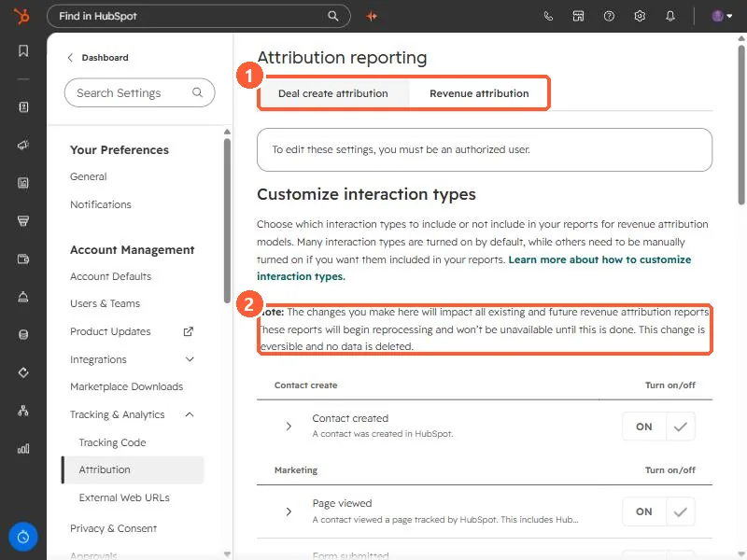The width and height of the screenshot is (747, 560).
Task: Open General preferences
Action: click(x=88, y=176)
